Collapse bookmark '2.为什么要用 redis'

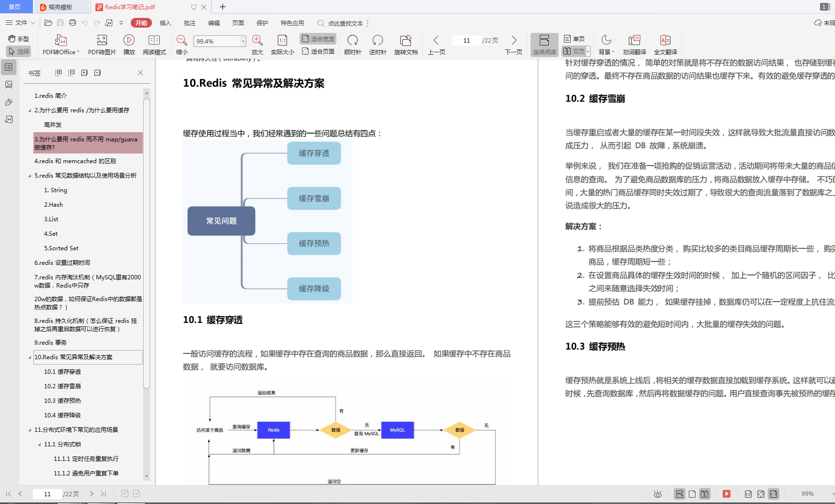(30, 110)
